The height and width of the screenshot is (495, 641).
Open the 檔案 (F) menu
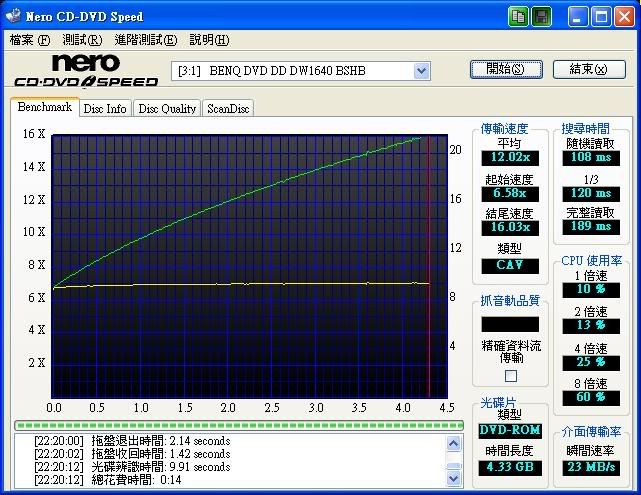29,40
